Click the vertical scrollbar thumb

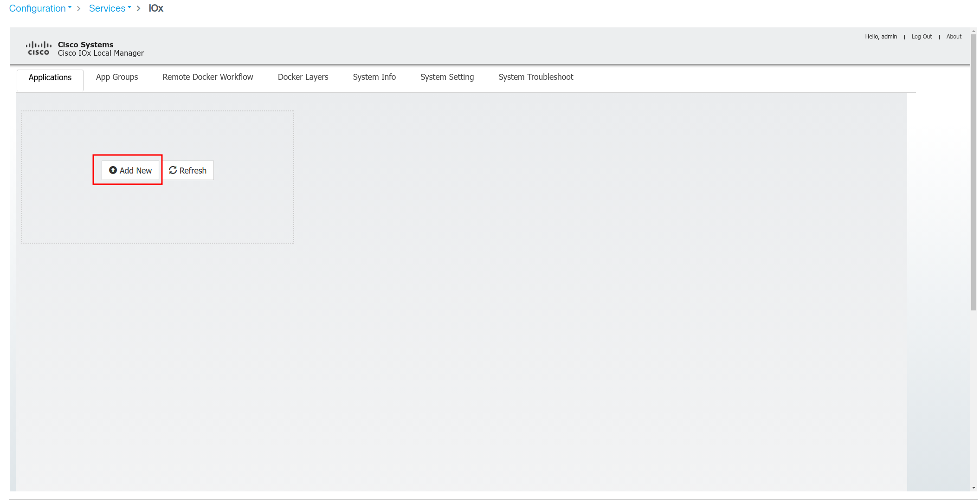coord(974,172)
